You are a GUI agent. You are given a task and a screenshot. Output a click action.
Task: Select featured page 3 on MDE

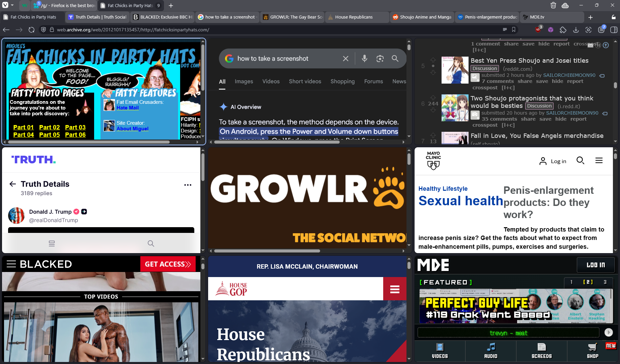pos(605,282)
